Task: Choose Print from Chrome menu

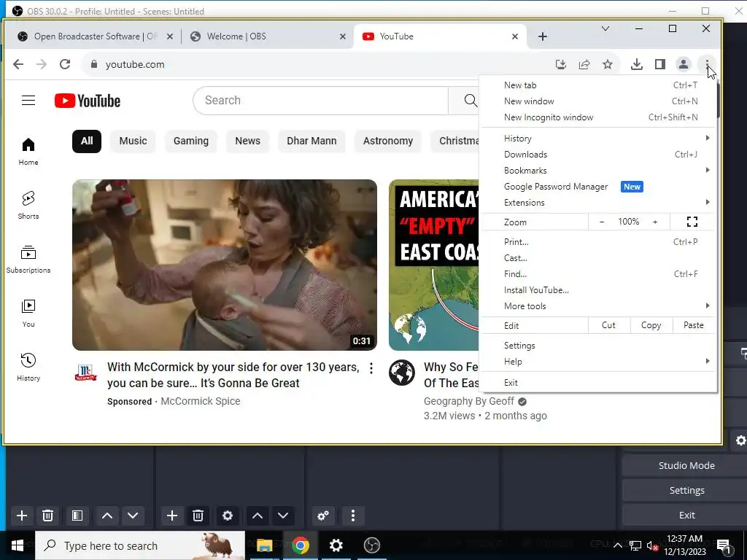Action: pyautogui.click(x=598, y=242)
